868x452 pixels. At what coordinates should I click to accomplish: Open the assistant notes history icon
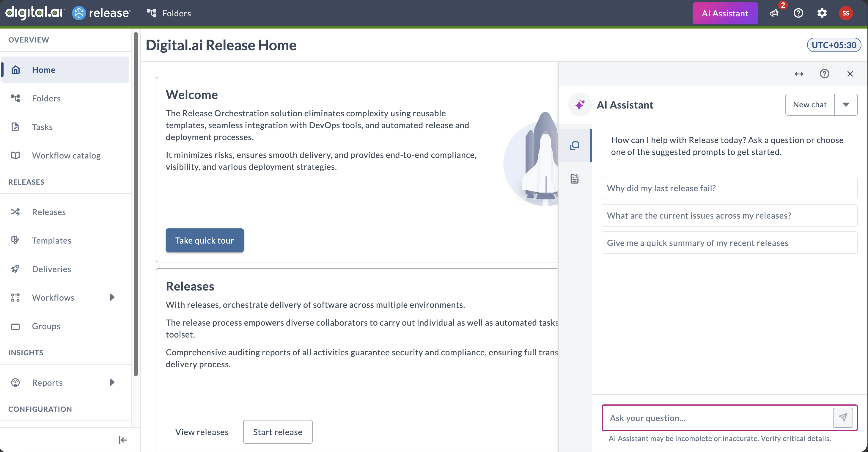(575, 179)
